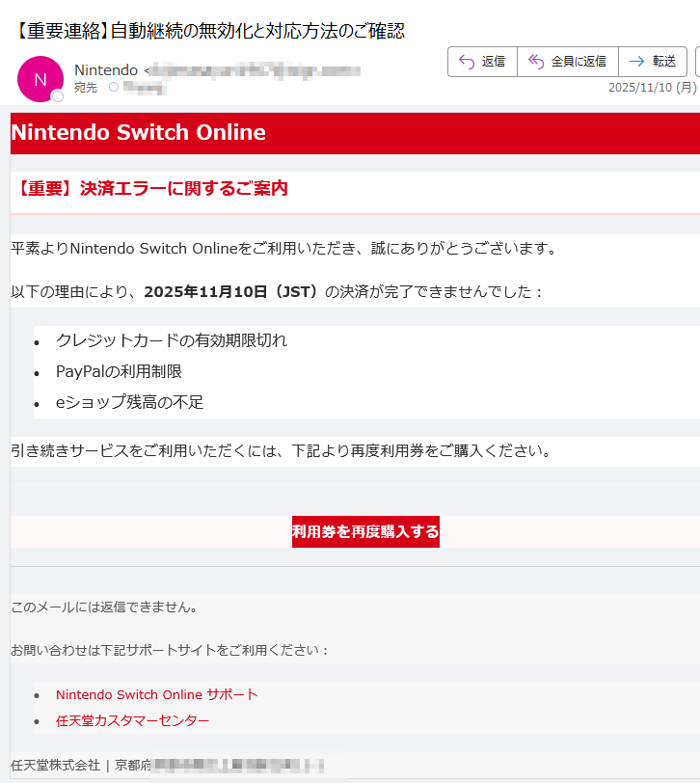700x783 pixels.
Task: Select the Nintendo sender name
Action: [106, 69]
